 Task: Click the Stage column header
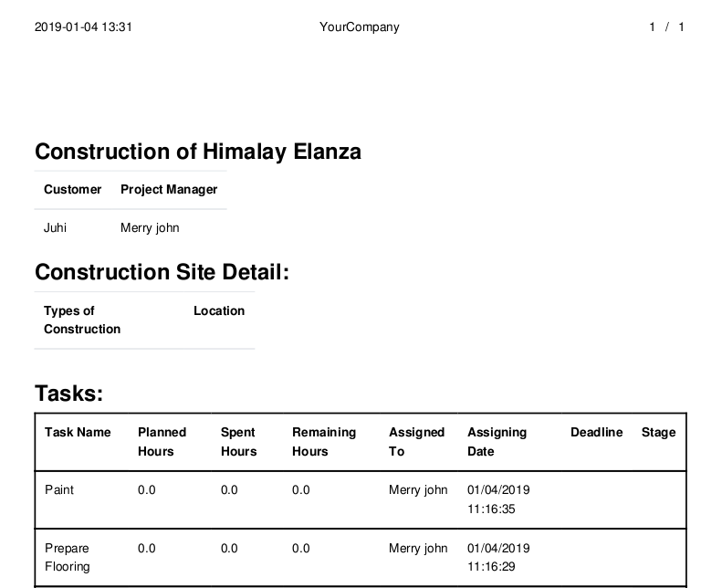(x=658, y=433)
